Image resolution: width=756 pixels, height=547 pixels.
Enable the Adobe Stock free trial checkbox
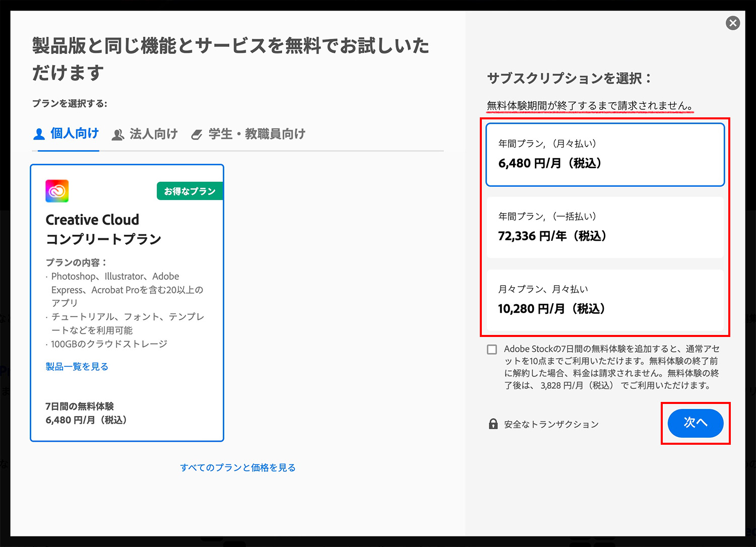click(x=492, y=350)
